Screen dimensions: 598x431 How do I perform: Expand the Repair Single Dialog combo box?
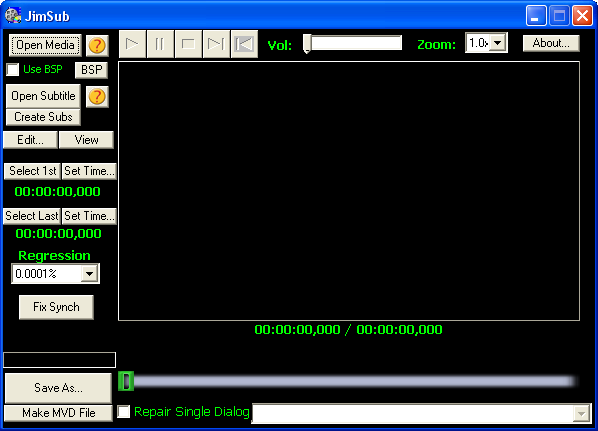581,413
